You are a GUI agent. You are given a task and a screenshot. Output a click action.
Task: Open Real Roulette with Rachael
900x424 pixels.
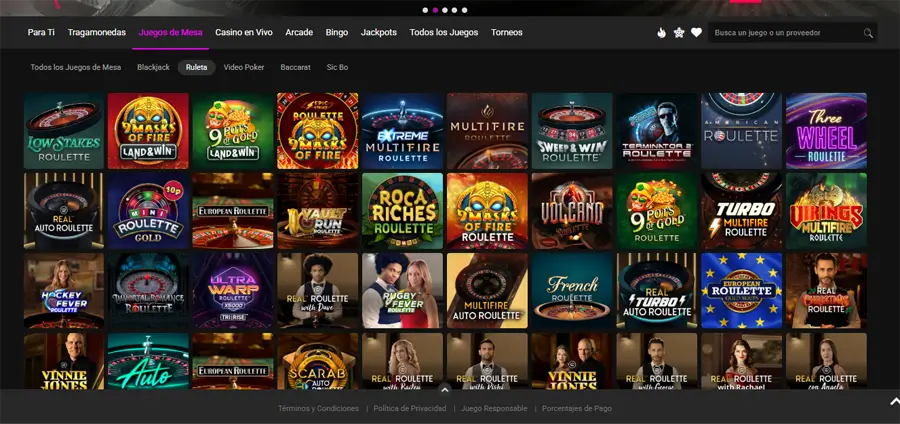[x=742, y=361]
